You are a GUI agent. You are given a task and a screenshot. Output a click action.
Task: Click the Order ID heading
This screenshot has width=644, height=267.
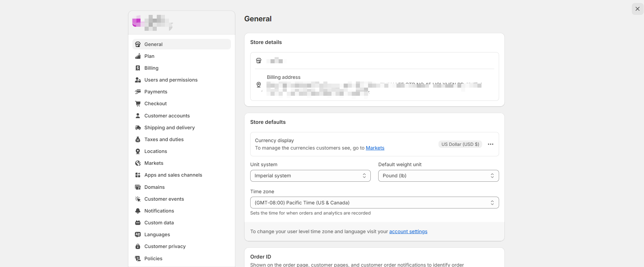[x=261, y=257]
